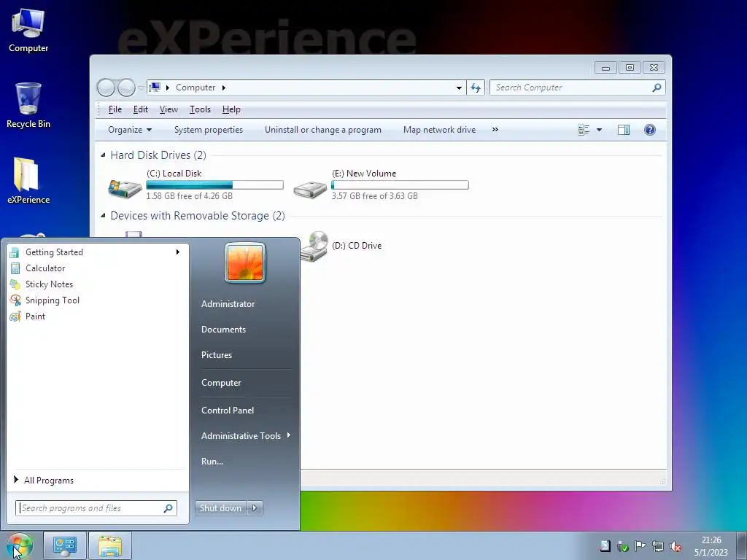This screenshot has height=560, width=747.
Task: Click the C: drive usage bar
Action: [215, 184]
